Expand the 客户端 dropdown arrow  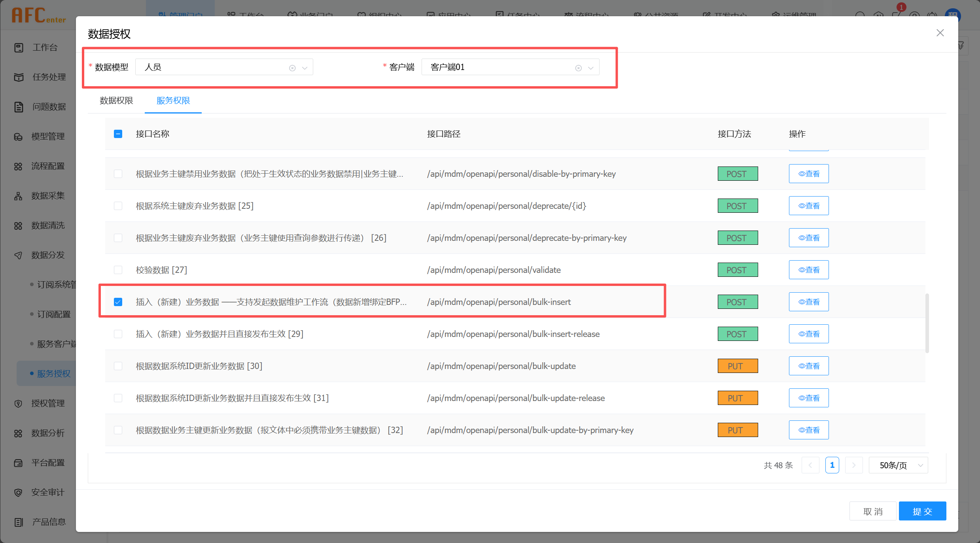pyautogui.click(x=591, y=68)
